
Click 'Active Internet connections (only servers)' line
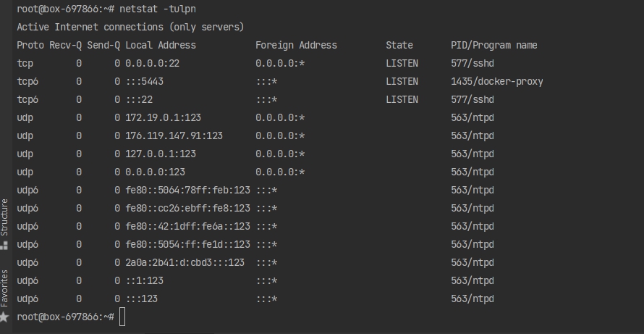coord(130,27)
